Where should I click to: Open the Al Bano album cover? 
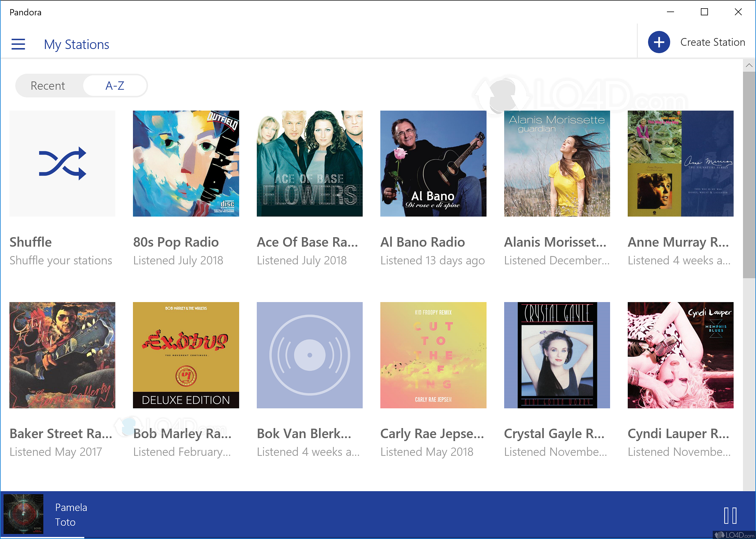click(433, 164)
